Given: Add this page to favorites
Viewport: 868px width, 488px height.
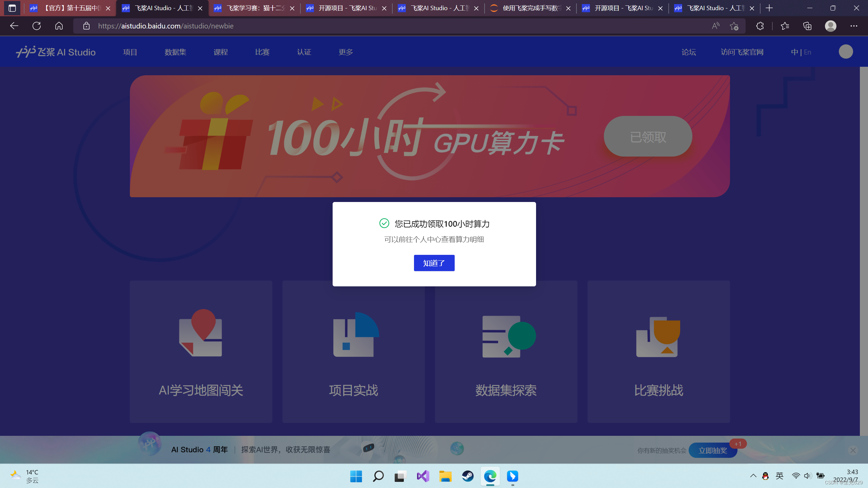Looking at the screenshot, I should [x=734, y=26].
